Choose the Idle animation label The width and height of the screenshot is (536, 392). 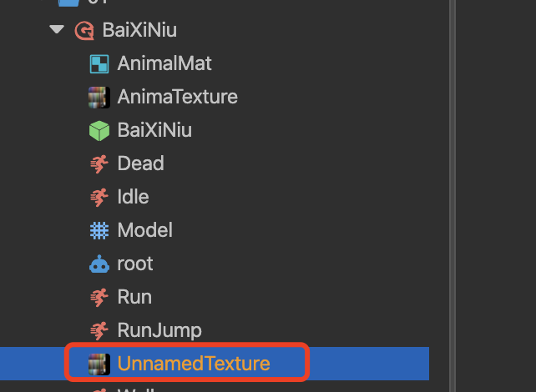pyautogui.click(x=134, y=197)
